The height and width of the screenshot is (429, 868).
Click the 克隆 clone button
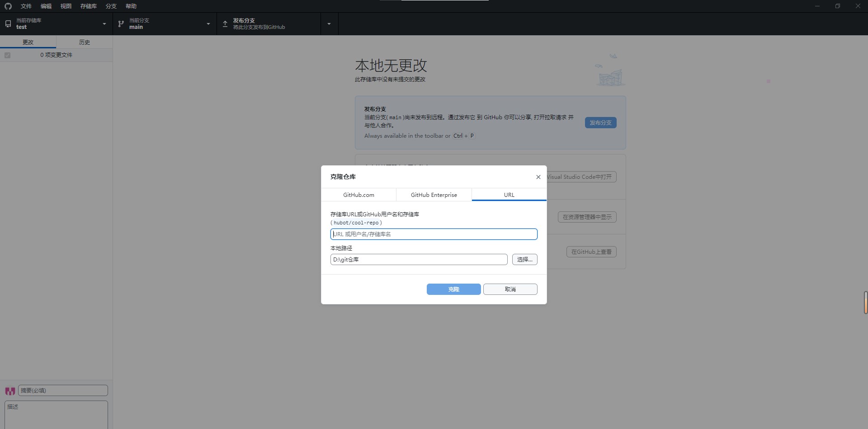pyautogui.click(x=453, y=289)
